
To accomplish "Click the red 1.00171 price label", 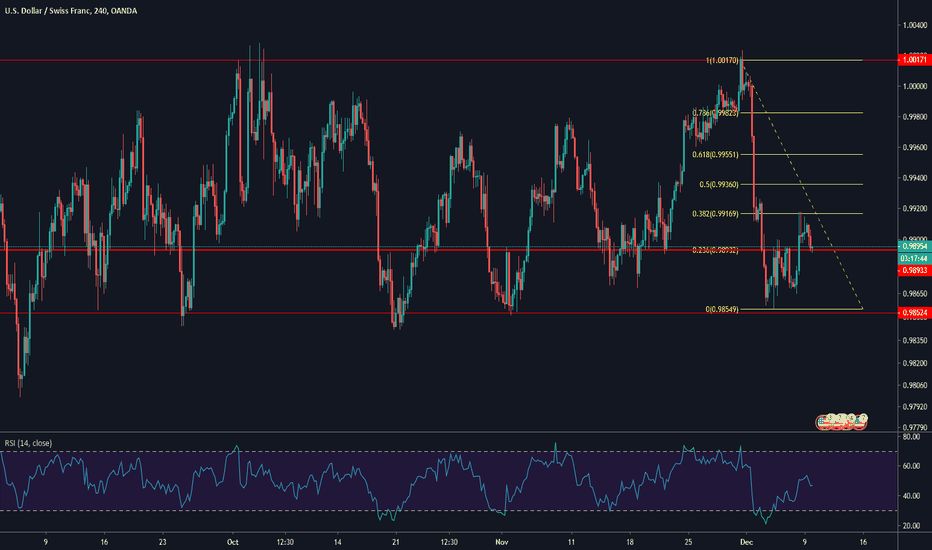I will tap(910, 61).
